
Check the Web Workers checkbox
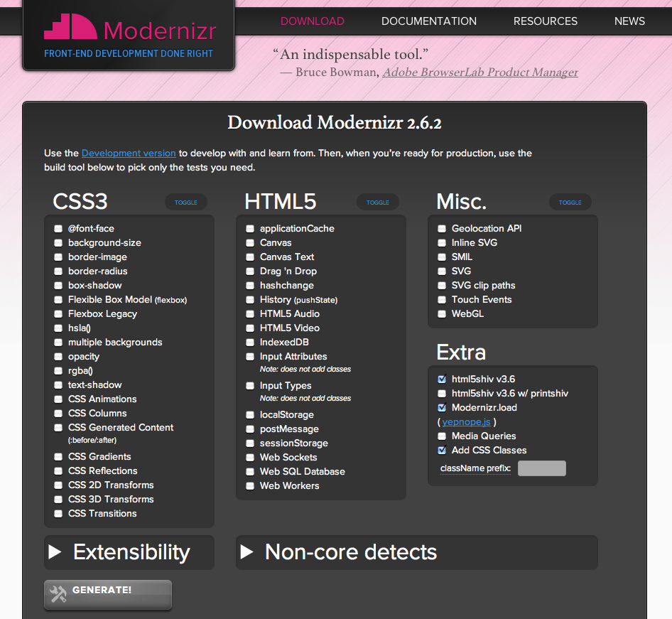point(250,485)
